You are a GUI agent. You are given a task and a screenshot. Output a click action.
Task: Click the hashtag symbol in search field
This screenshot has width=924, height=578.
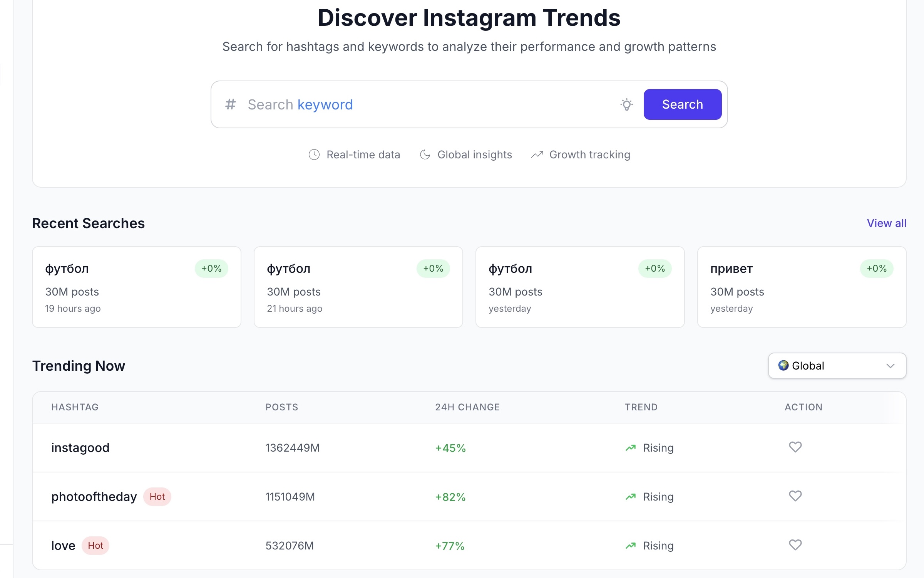[230, 104]
